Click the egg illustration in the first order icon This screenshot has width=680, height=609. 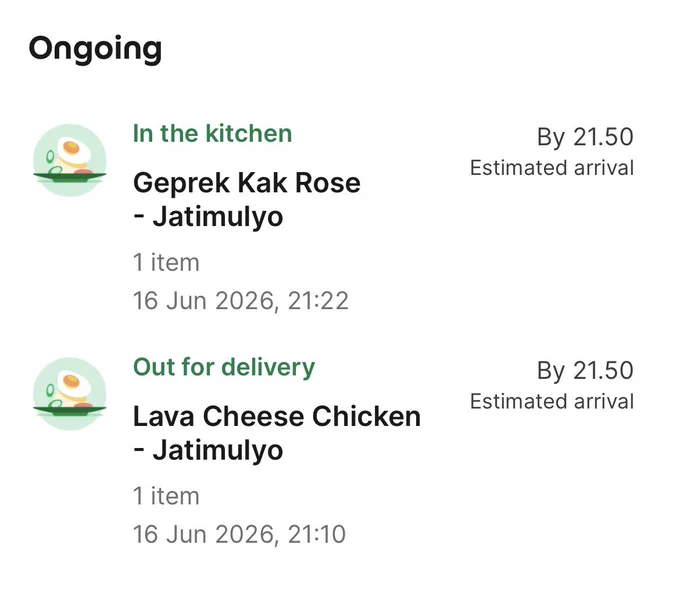[x=75, y=152]
